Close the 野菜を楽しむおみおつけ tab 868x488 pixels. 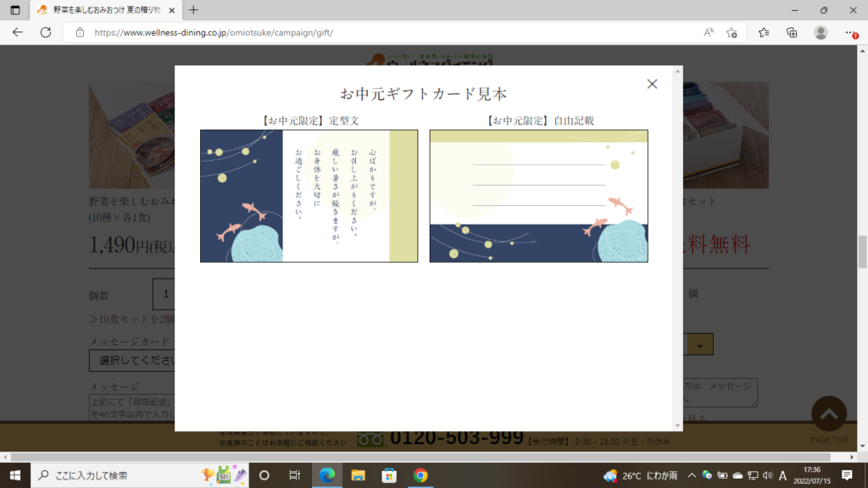[171, 10]
